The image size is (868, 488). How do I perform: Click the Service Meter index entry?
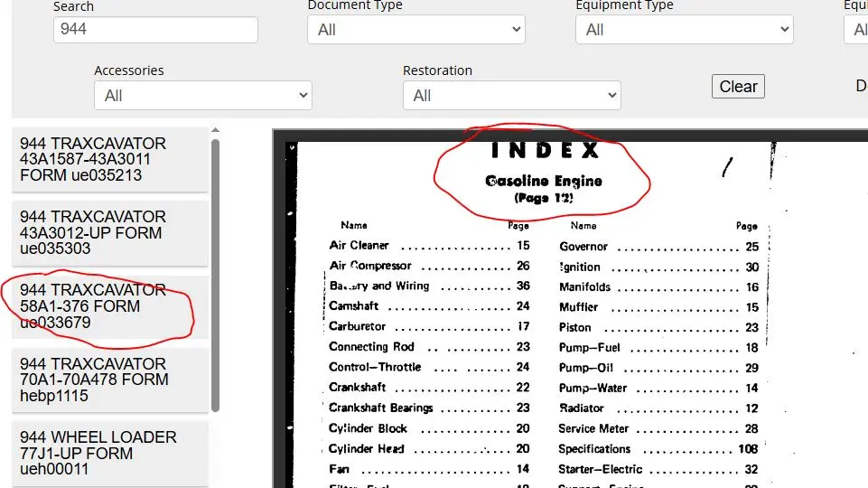(658, 428)
